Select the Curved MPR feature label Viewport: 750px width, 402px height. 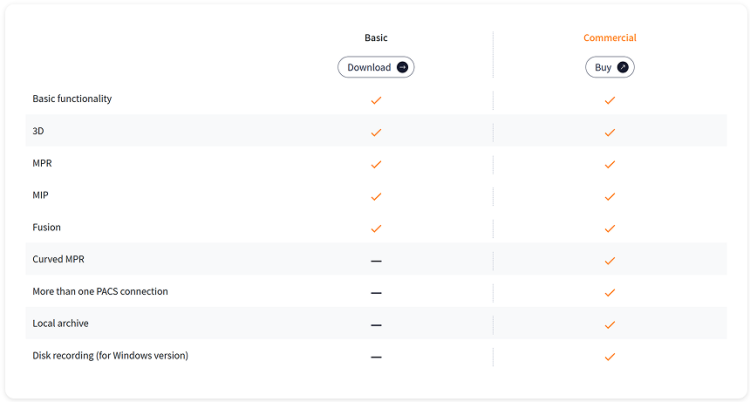[58, 259]
